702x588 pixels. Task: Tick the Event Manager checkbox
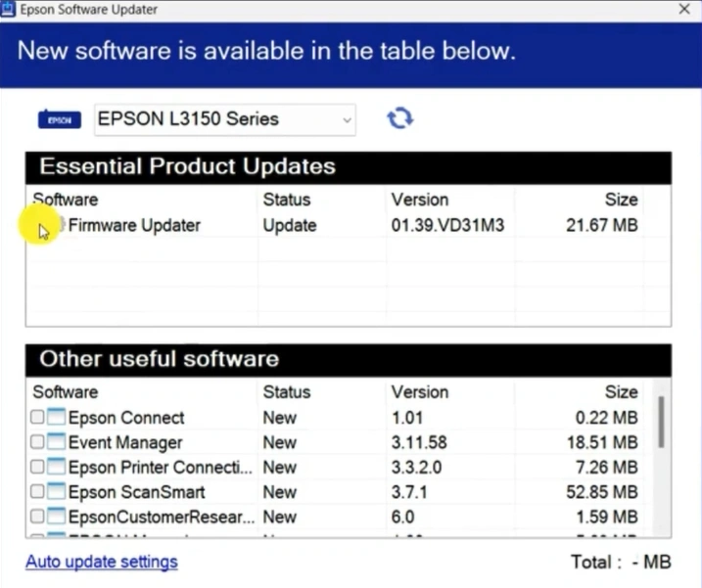pos(37,442)
